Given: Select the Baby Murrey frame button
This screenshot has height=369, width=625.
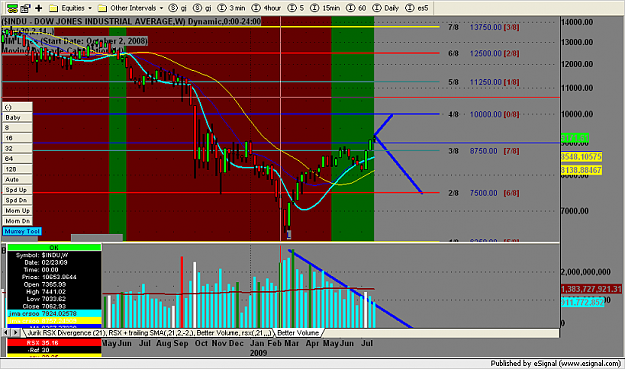Looking at the screenshot, I should [x=17, y=117].
